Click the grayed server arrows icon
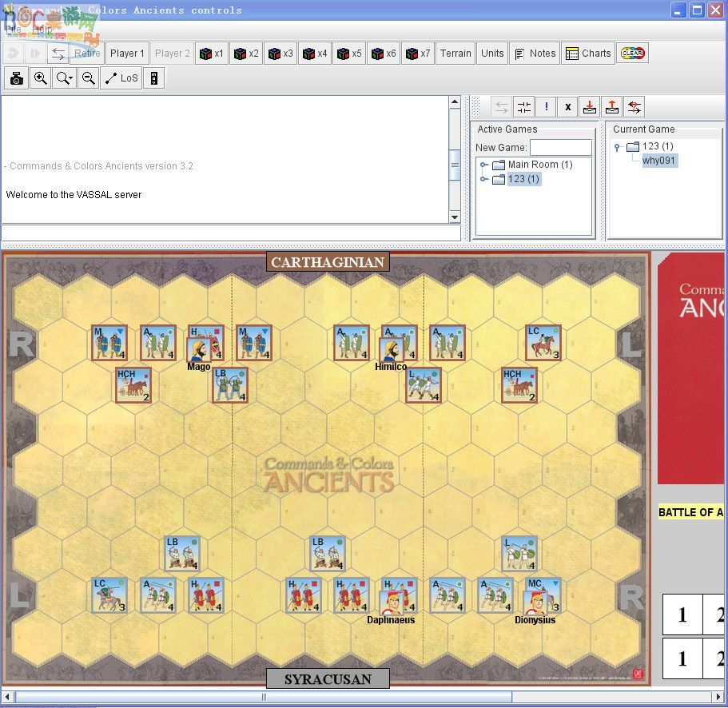The height and width of the screenshot is (708, 728). point(501,107)
